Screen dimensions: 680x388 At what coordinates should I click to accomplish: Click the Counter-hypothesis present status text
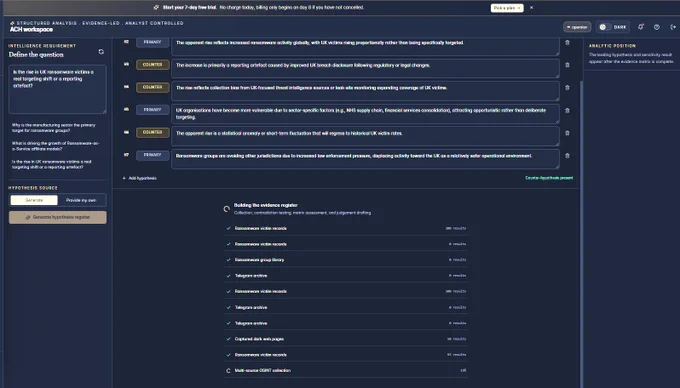(549, 178)
